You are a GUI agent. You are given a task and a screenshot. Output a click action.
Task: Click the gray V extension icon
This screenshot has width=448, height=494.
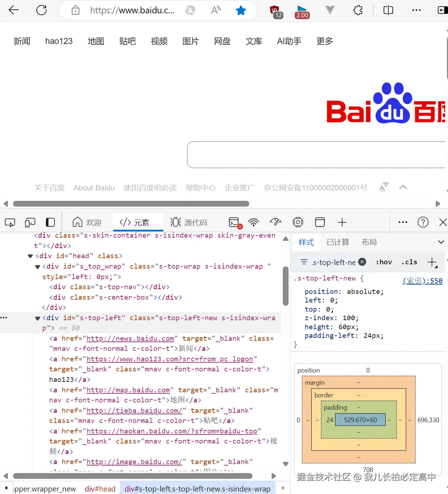[330, 10]
